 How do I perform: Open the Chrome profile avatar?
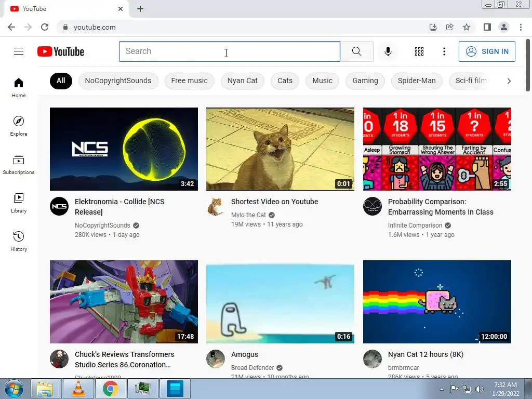coord(504,27)
